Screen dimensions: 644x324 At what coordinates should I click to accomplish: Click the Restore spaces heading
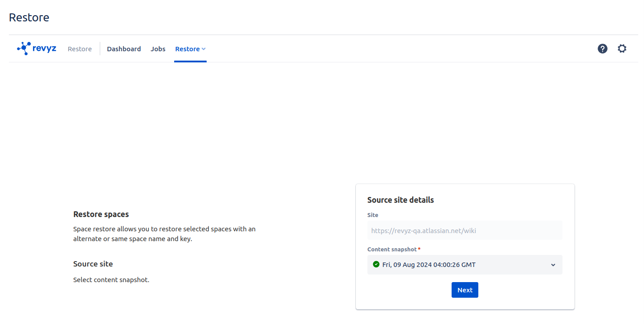101,214
